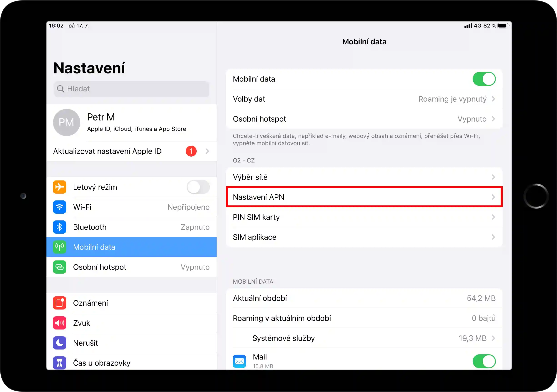This screenshot has height=392, width=557.
Task: Tap the green hotspot chain icon
Action: [x=59, y=267]
